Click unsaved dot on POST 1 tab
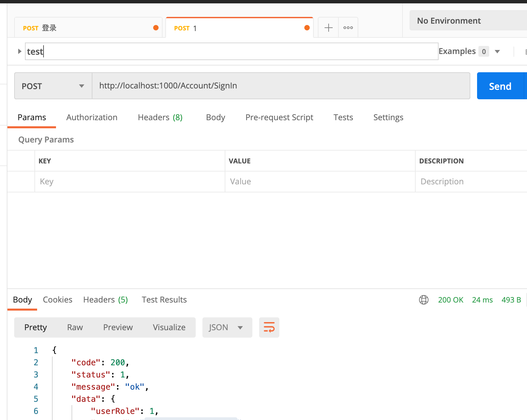The height and width of the screenshot is (420, 527). (x=307, y=28)
